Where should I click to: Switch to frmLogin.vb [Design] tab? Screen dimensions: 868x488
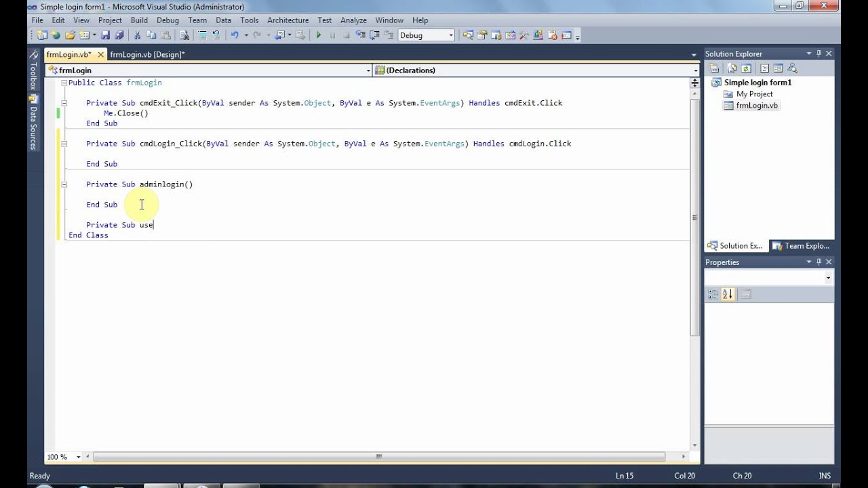tap(147, 54)
